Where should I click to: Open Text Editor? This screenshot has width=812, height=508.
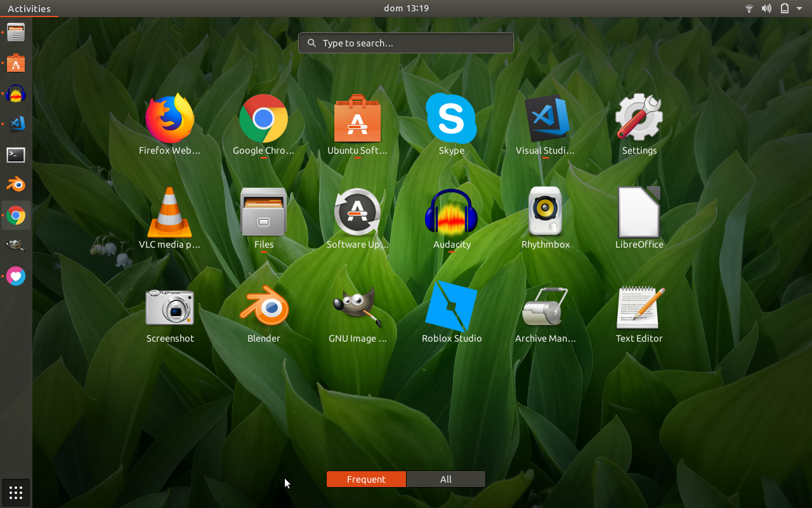click(x=639, y=313)
